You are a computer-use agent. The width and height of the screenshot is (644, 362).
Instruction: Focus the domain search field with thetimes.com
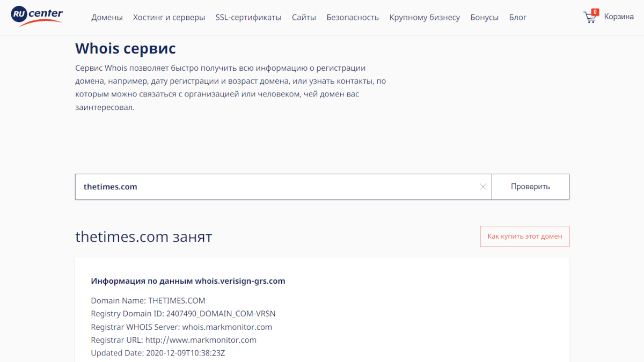279,187
